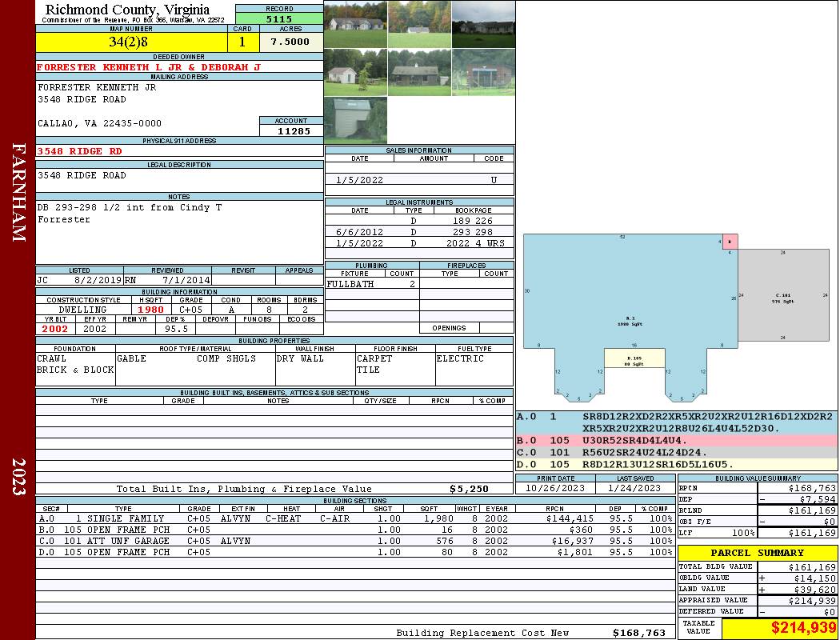The height and width of the screenshot is (640, 840).
Task: Click the 3548 RIDGE RD physical address
Action: (x=80, y=151)
